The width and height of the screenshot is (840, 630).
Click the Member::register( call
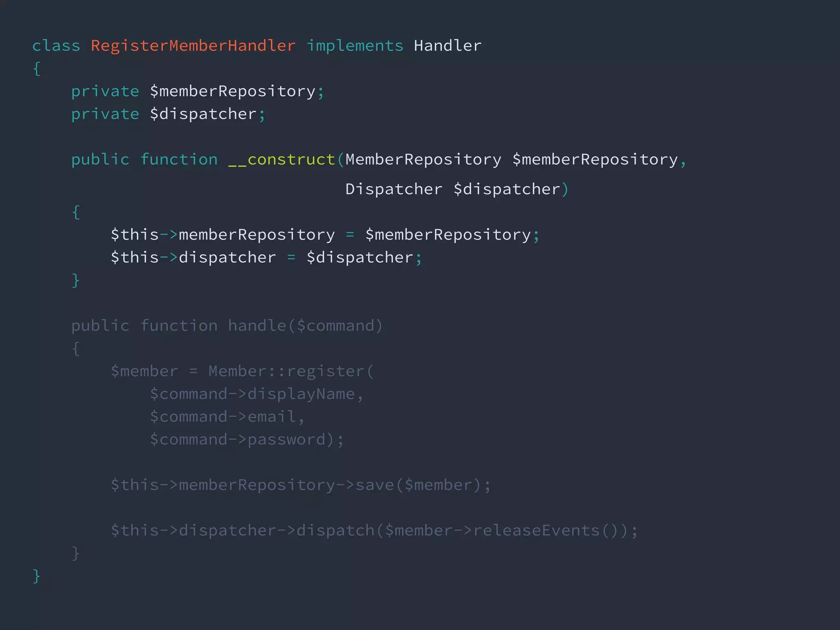(290, 371)
